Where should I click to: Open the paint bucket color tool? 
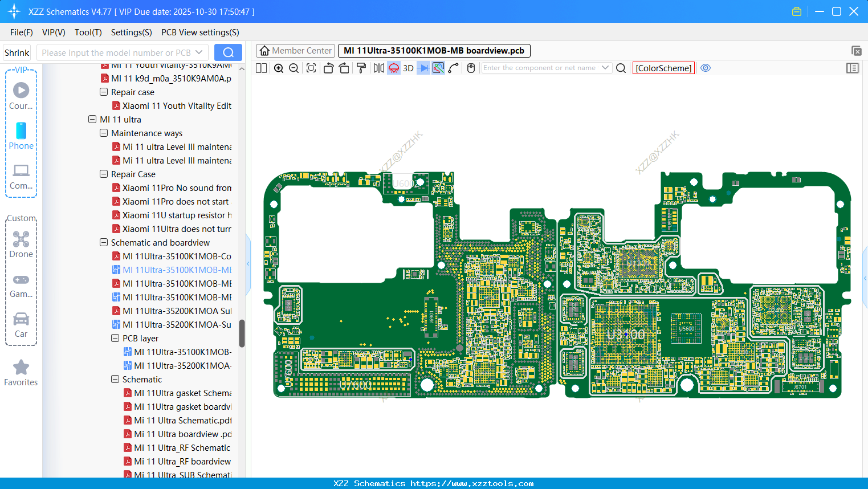click(361, 68)
